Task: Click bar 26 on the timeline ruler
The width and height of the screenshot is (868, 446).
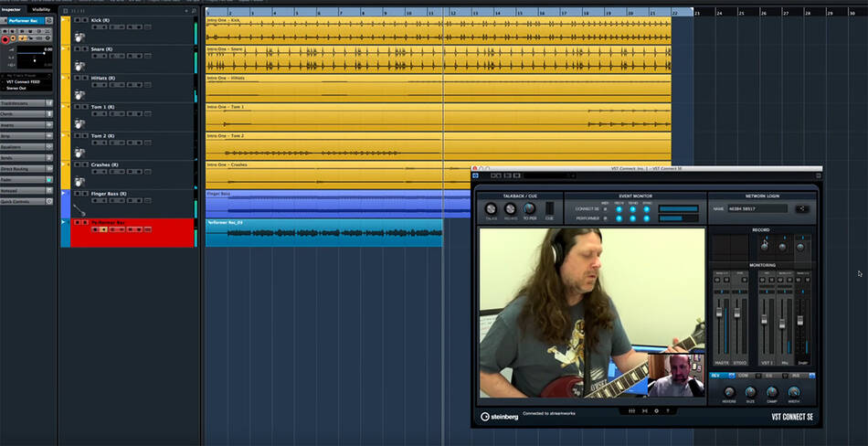Action: [x=763, y=12]
